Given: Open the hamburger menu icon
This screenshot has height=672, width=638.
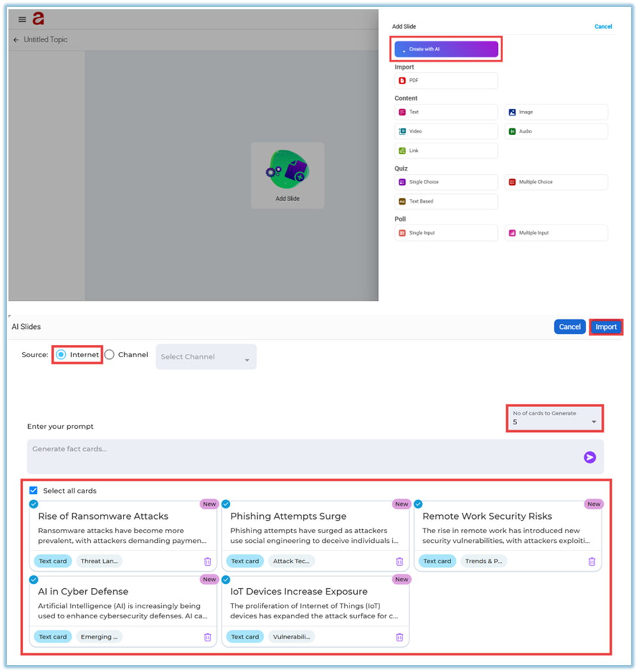Looking at the screenshot, I should (22, 20).
